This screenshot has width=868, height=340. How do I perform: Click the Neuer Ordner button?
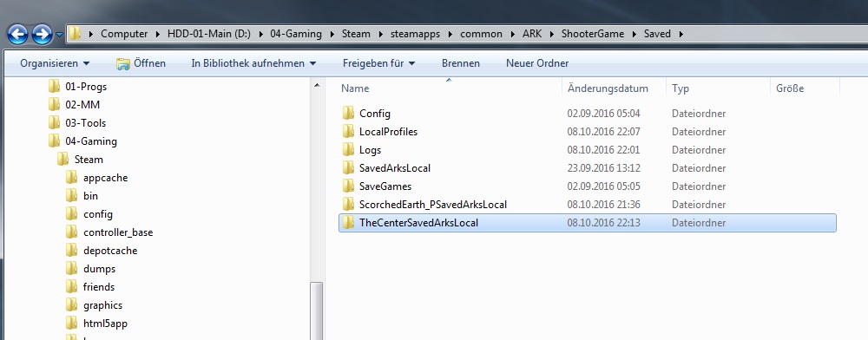(x=537, y=63)
